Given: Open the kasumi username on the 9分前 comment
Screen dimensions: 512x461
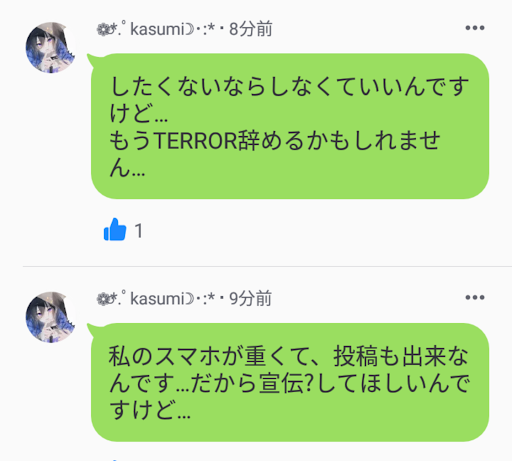Looking at the screenshot, I should coord(157,298).
